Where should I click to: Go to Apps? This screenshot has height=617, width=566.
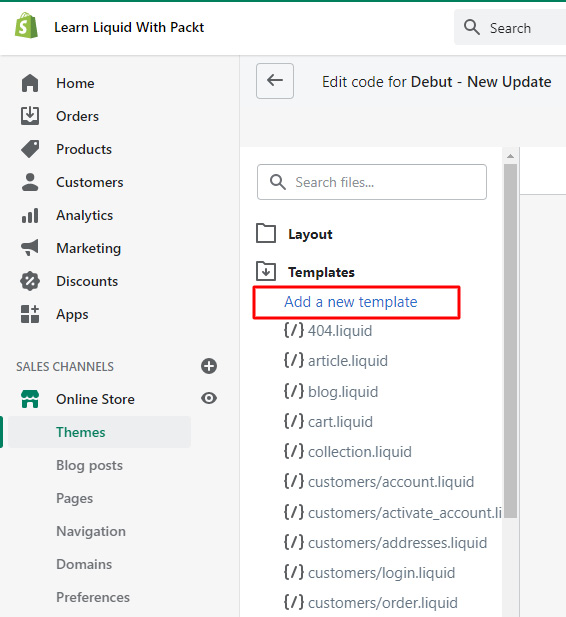coord(72,314)
